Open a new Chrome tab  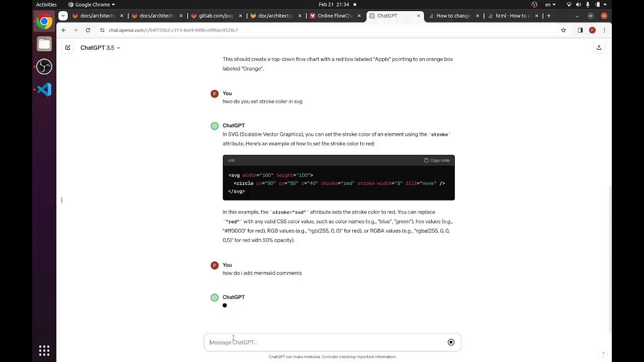coord(548,16)
